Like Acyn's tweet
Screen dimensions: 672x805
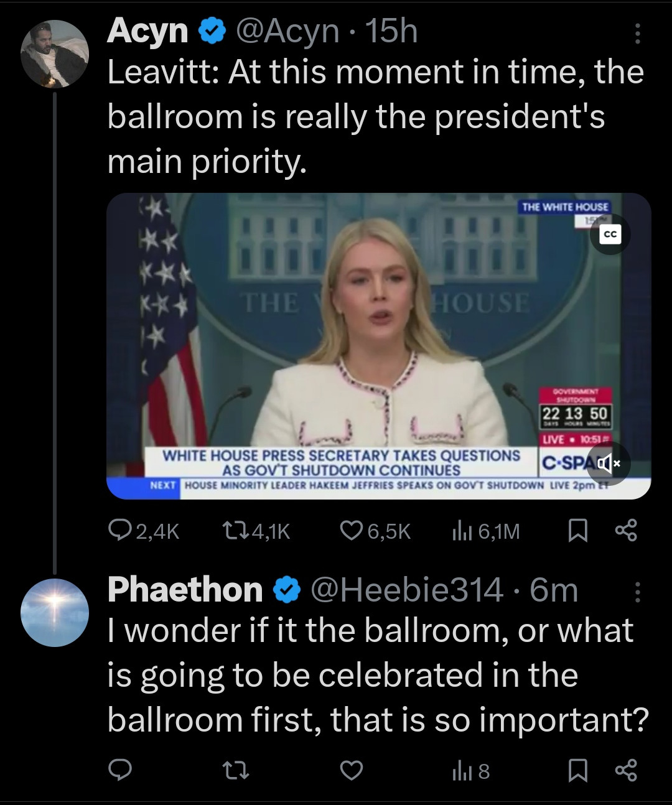click(352, 531)
